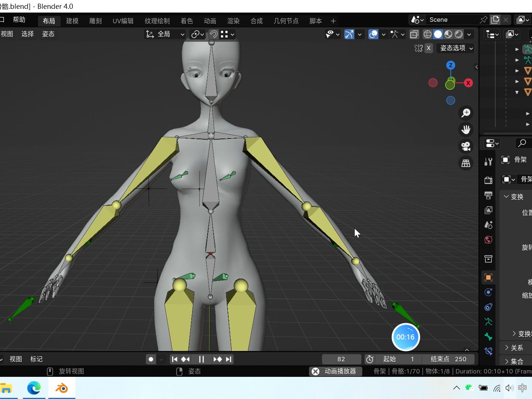
Task: Open the UV编辑 workspace tab
Action: pyautogui.click(x=123, y=21)
